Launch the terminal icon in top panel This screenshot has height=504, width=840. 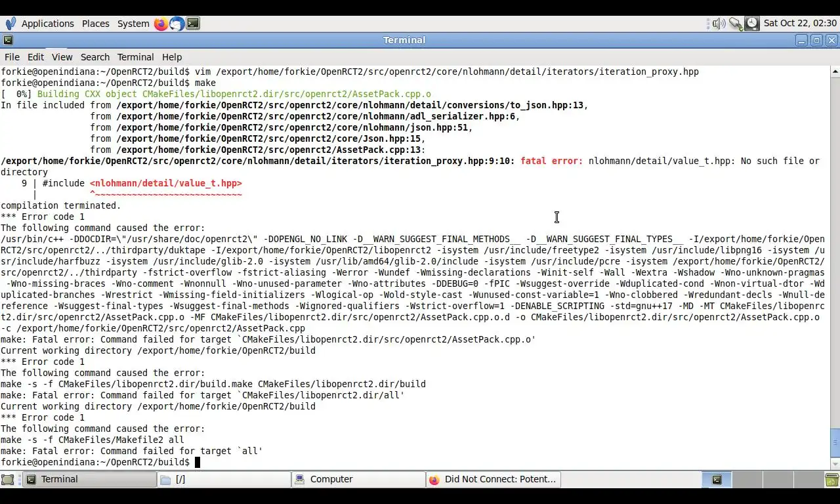pyautogui.click(x=193, y=24)
